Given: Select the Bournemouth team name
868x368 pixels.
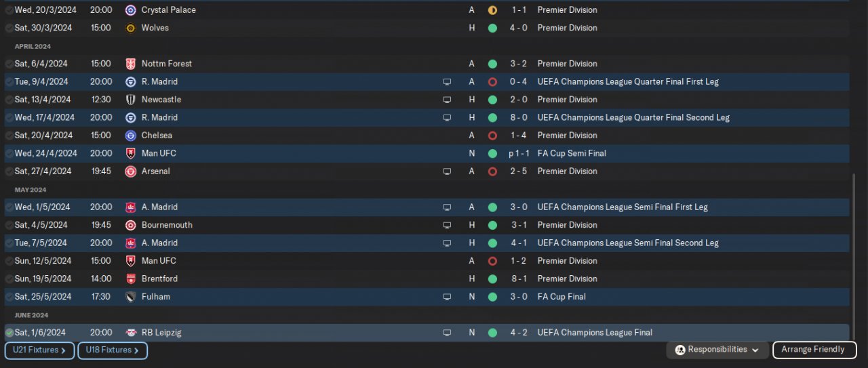Looking at the screenshot, I should 167,225.
